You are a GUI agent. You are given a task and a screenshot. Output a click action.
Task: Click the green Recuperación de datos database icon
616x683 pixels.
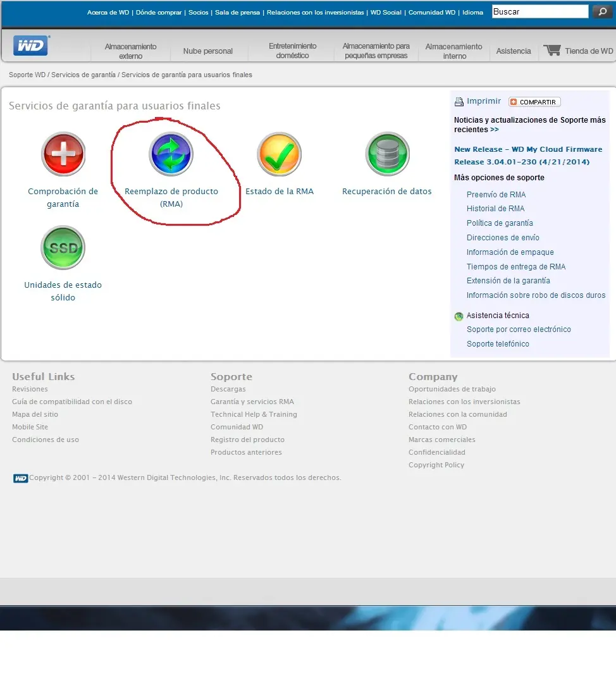tap(387, 154)
